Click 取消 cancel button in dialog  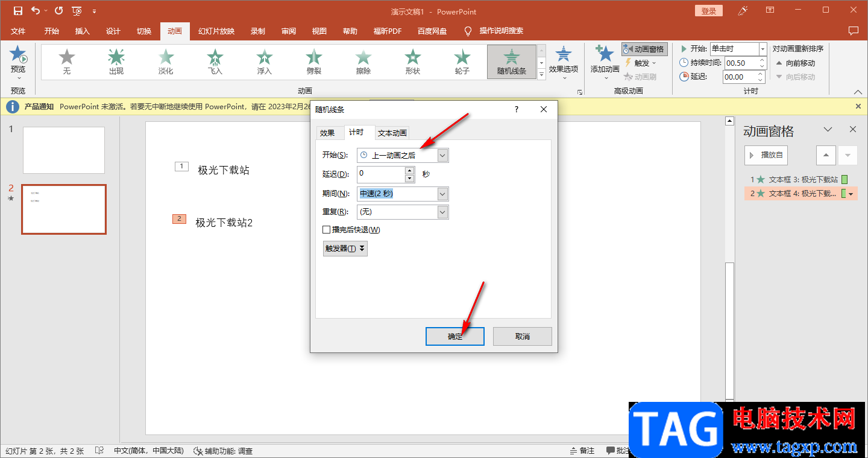523,337
